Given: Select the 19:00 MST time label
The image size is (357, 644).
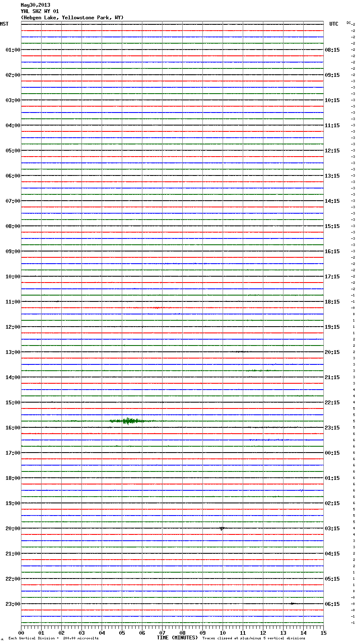Looking at the screenshot, I should point(13,503).
